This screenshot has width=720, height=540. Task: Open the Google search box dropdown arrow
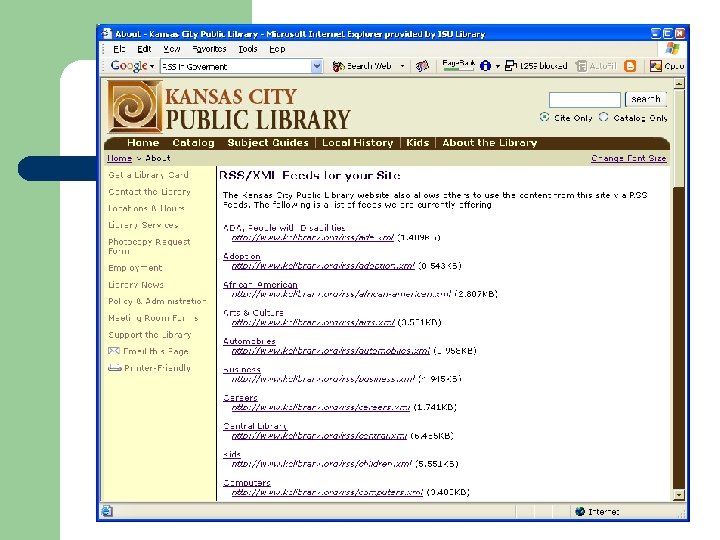click(x=316, y=67)
